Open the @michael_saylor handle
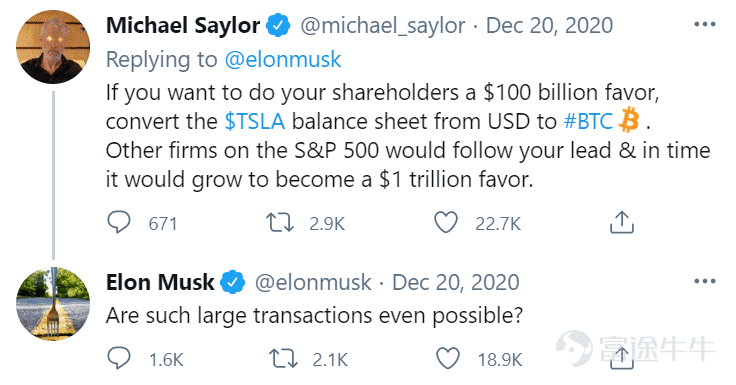The height and width of the screenshot is (385, 736). point(383,25)
